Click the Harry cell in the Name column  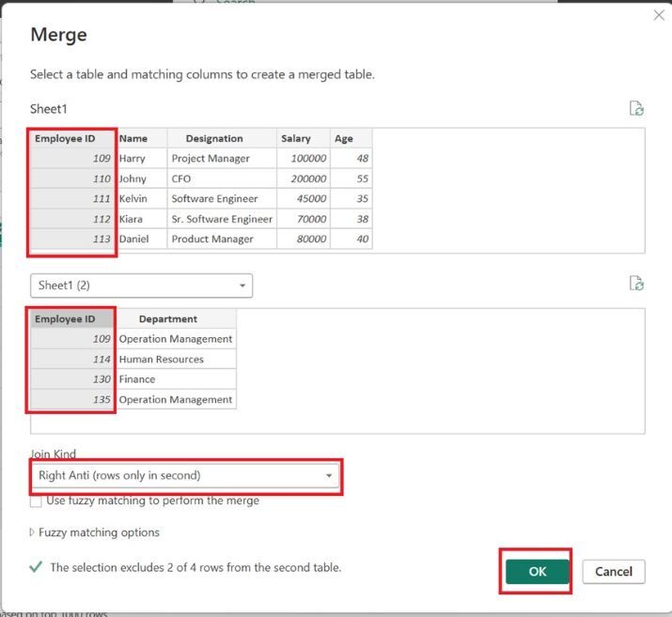pos(133,159)
